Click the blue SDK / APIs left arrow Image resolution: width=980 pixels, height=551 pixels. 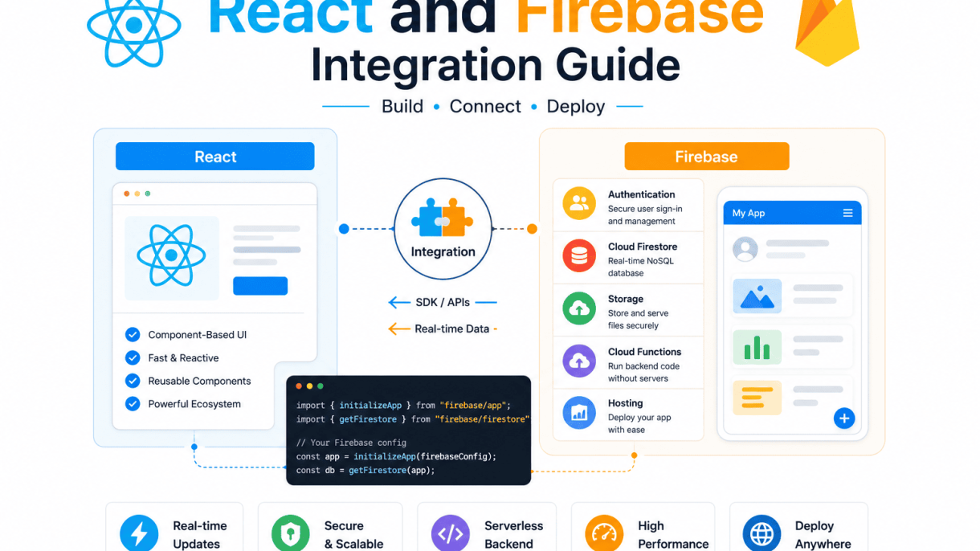[x=399, y=303]
